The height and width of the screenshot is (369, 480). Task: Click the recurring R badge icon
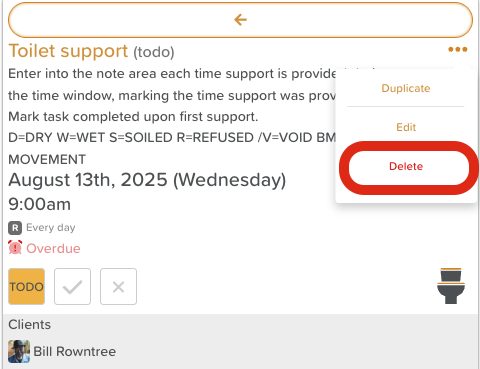point(15,228)
